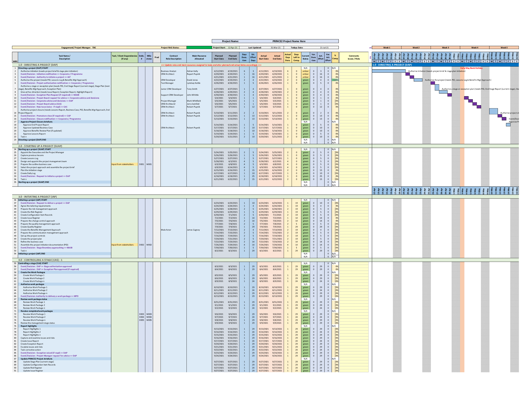
Task: Select the '3.0 - INITIATING A PROJECT (IAP)' section header
Action: (38, 197)
